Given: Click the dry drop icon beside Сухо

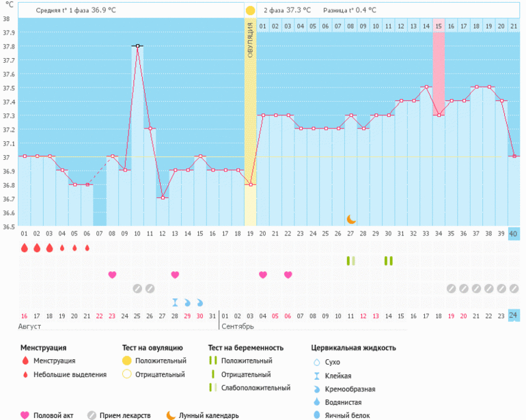Looking at the screenshot, I should coord(317,363).
